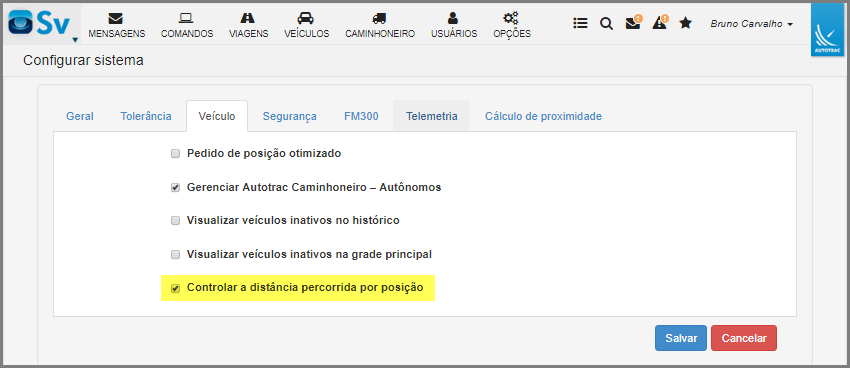Open the Veículos car icon

tap(306, 18)
